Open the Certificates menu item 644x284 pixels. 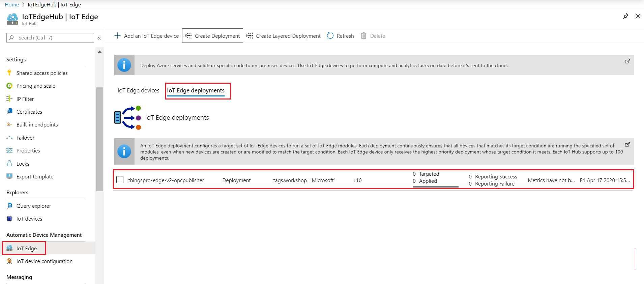pyautogui.click(x=29, y=112)
